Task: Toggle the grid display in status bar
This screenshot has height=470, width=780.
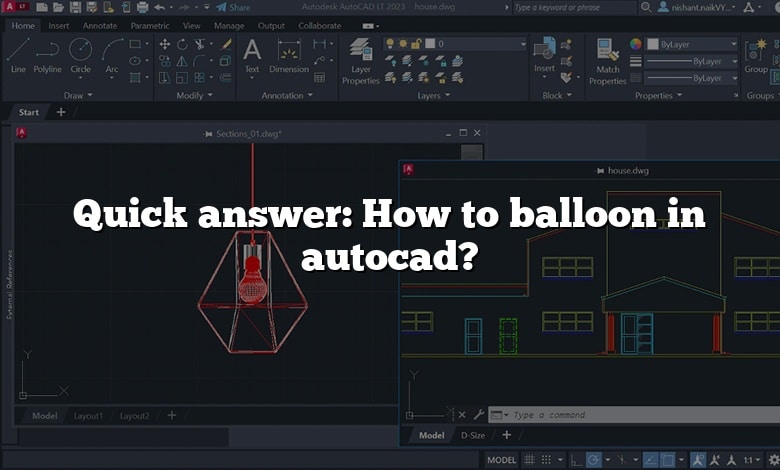Action: tap(529, 460)
